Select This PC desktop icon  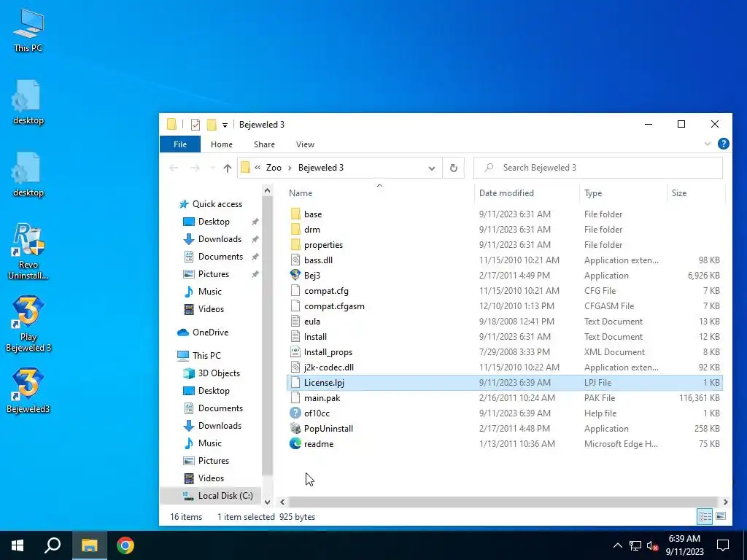(x=28, y=30)
